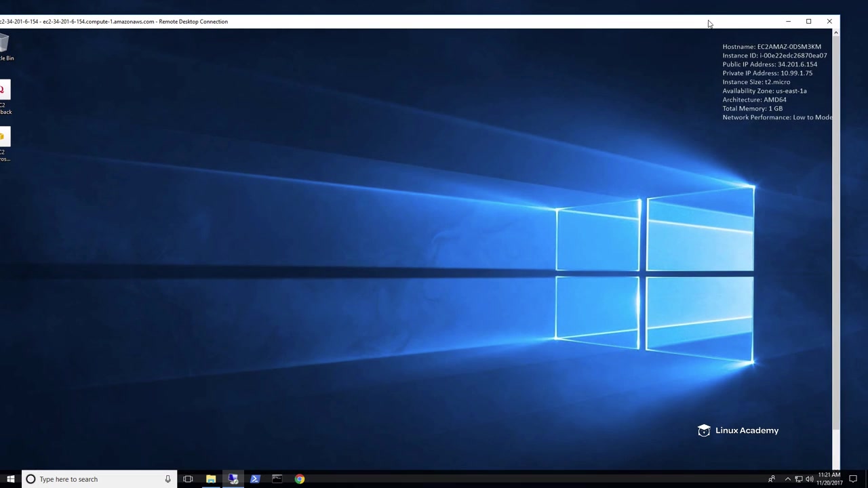This screenshot has height=488, width=868.
Task: Click the 'Hostname: EC2AMAZ-0DSM3KM' text
Action: point(772,47)
